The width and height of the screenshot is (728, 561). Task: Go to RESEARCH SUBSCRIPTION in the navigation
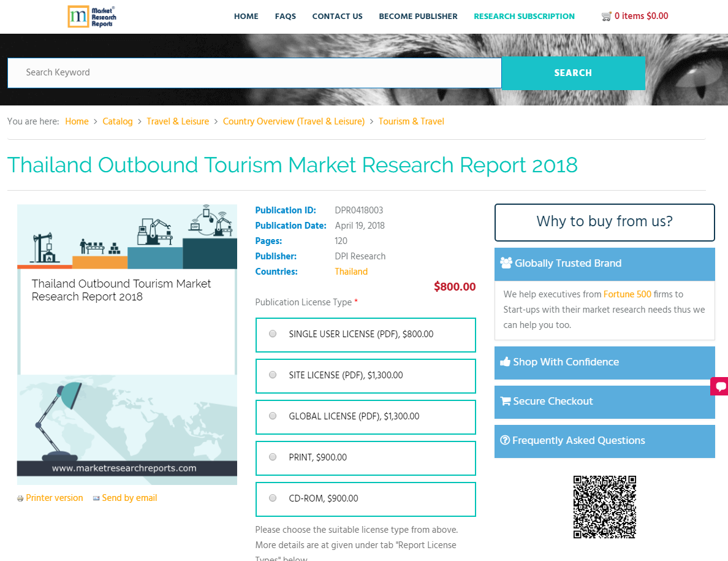524,16
